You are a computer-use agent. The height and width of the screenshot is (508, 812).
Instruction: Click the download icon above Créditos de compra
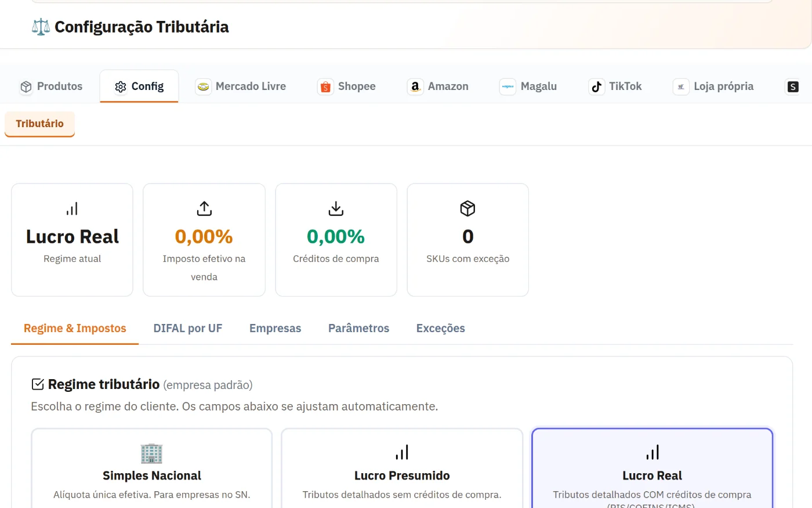click(x=336, y=208)
